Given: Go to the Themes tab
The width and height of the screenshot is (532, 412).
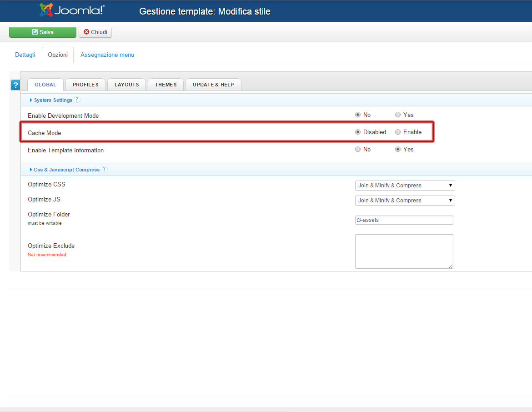Looking at the screenshot, I should (166, 85).
